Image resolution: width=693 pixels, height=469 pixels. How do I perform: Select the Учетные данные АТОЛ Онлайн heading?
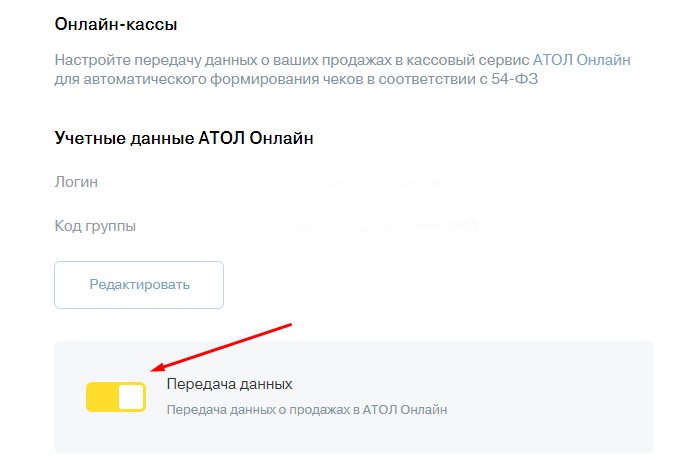pos(184,138)
